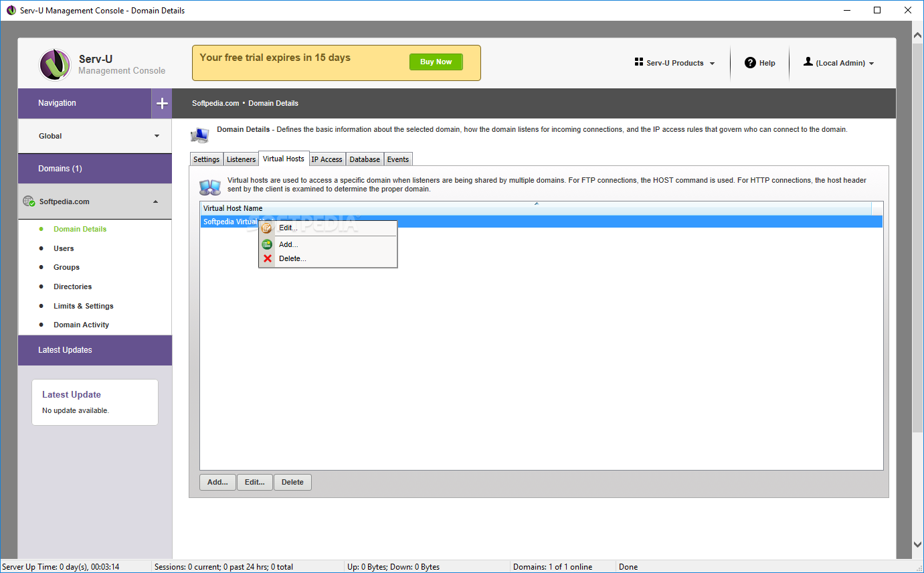The width and height of the screenshot is (924, 573).
Task: Open Domain Details in sidebar
Action: click(x=80, y=229)
